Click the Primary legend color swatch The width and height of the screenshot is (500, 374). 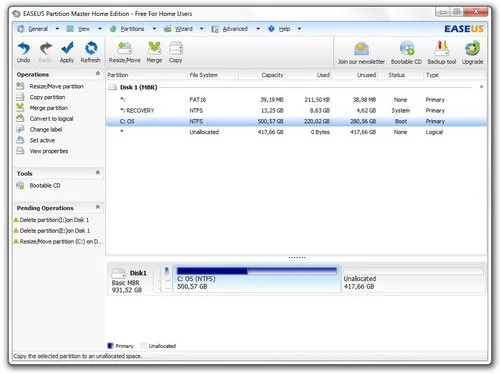click(110, 346)
